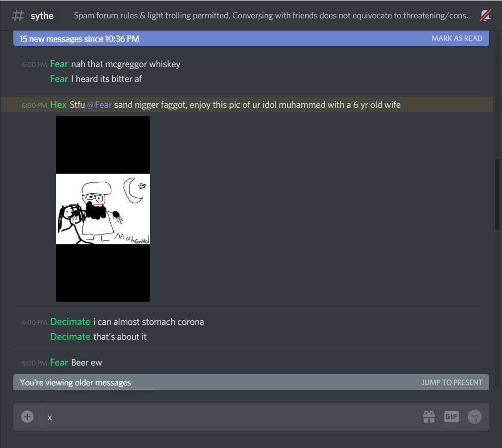The image size is (502, 448).
Task: Click username Decimate beside 'i can almost stomach corona'
Action: (x=70, y=322)
